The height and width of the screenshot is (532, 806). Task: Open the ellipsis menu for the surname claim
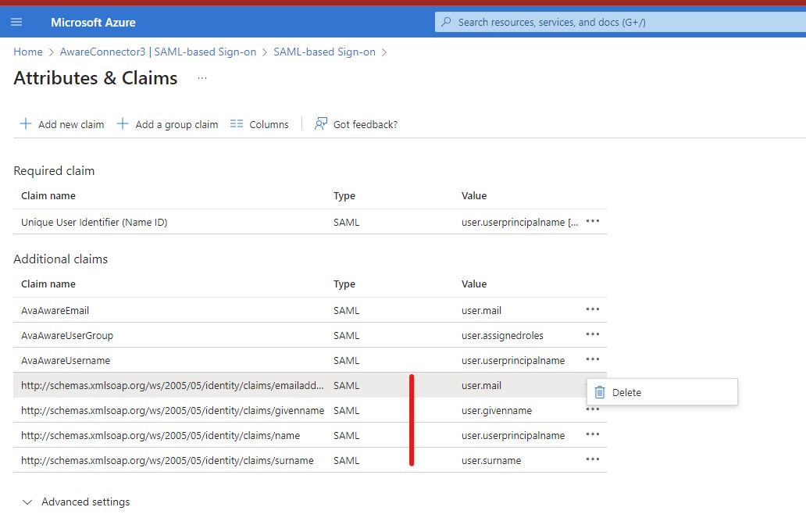[x=593, y=459]
